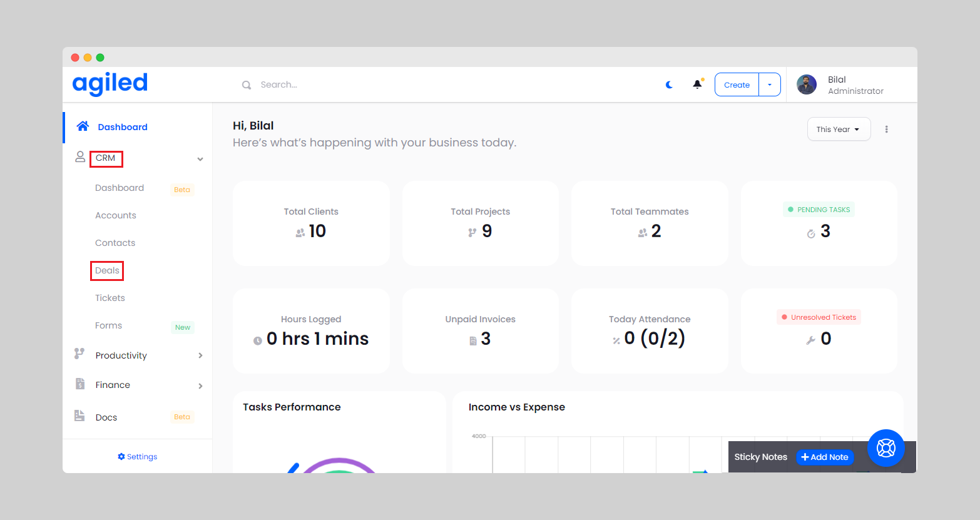Expand the Productivity submenu arrow
The width and height of the screenshot is (980, 520).
click(200, 355)
